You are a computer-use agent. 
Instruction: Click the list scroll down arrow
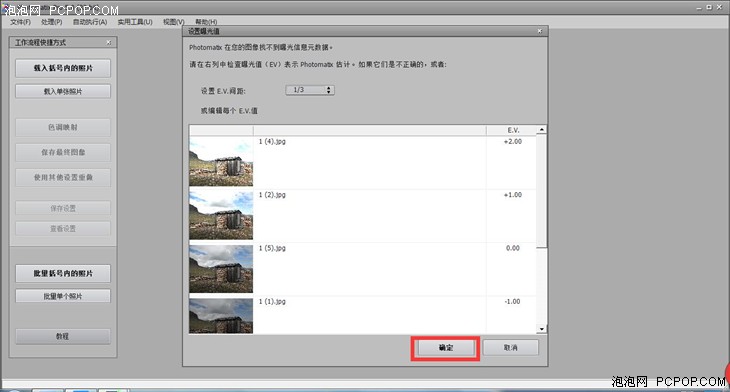point(541,329)
